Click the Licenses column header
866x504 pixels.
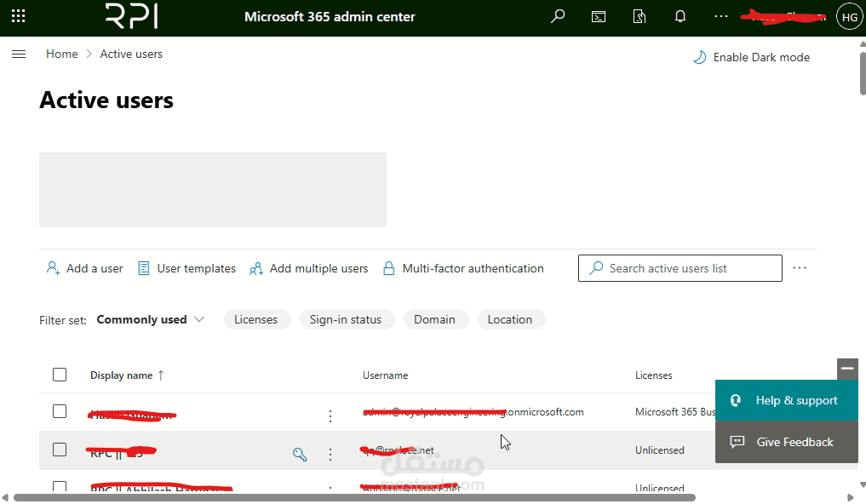pyautogui.click(x=653, y=375)
